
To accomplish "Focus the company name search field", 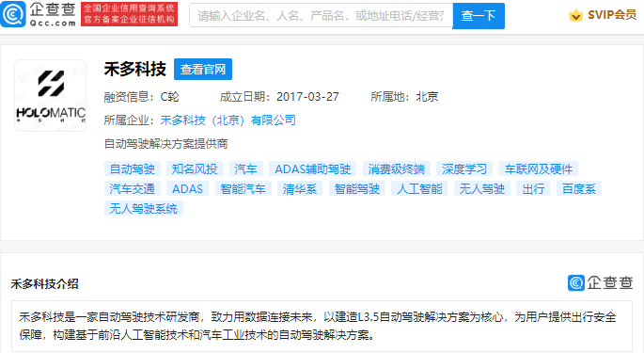I will [321, 16].
